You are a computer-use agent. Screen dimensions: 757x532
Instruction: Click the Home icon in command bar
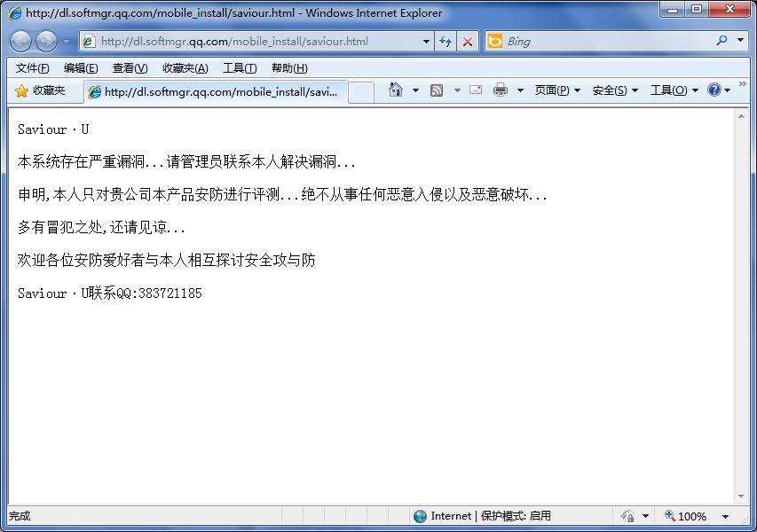396,90
